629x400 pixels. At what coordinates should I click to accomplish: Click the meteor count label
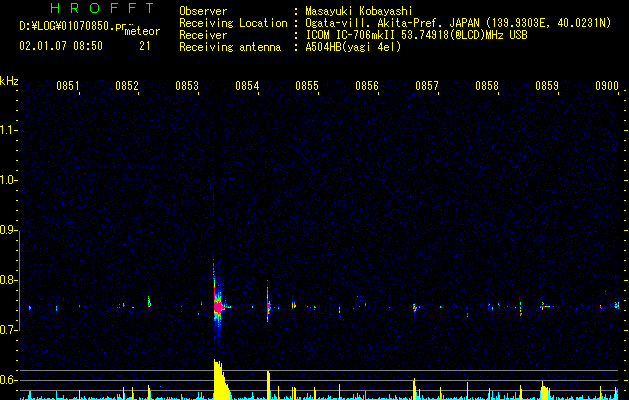(x=142, y=31)
